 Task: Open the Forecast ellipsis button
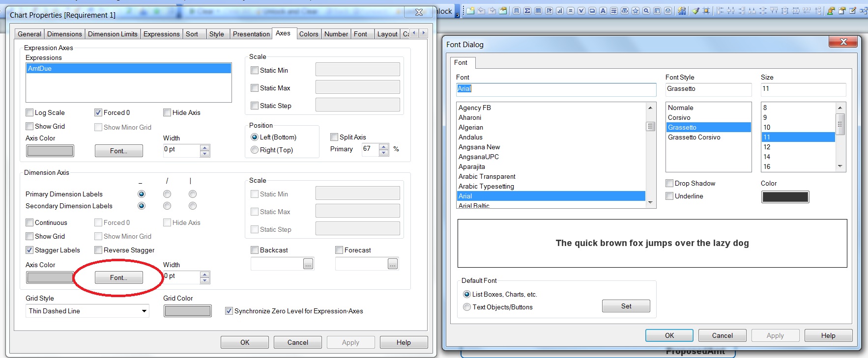click(393, 264)
